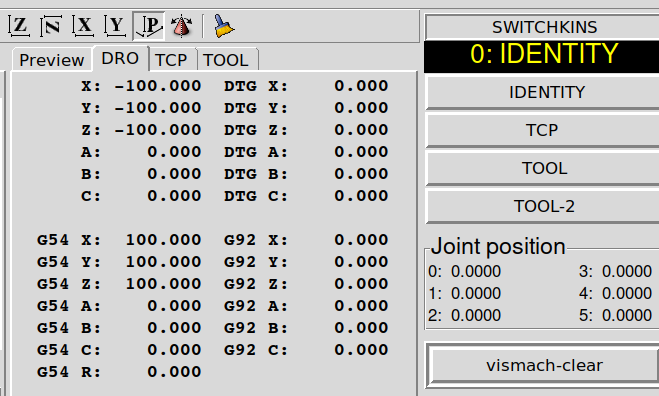Switch to the TCP tab
The image size is (659, 396).
pos(171,60)
